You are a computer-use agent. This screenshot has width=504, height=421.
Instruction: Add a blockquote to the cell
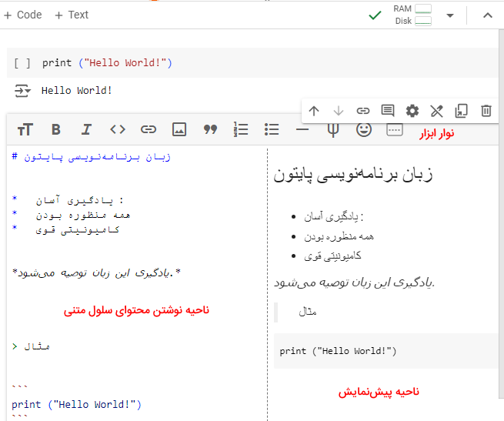tap(210, 129)
